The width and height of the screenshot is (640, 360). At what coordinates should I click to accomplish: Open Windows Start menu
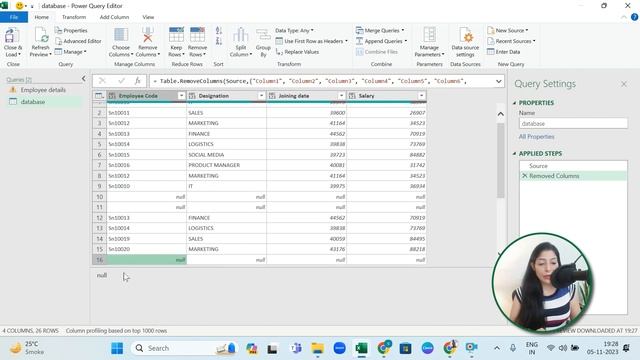click(117, 348)
